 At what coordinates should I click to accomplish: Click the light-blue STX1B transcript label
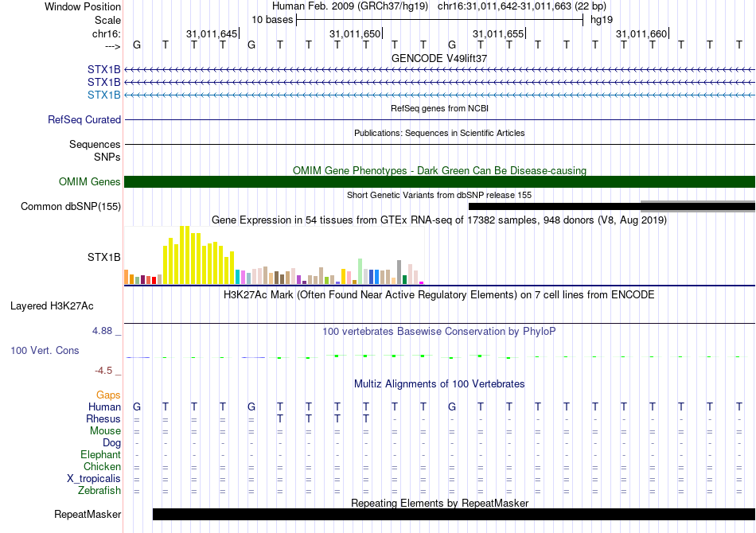coord(104,95)
